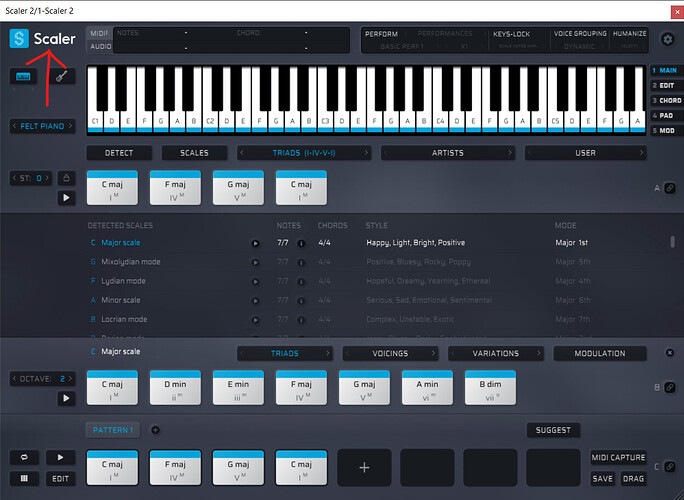This screenshot has height=500, width=684.
Task: Show info for G Mixolydian mode
Action: coord(301,262)
